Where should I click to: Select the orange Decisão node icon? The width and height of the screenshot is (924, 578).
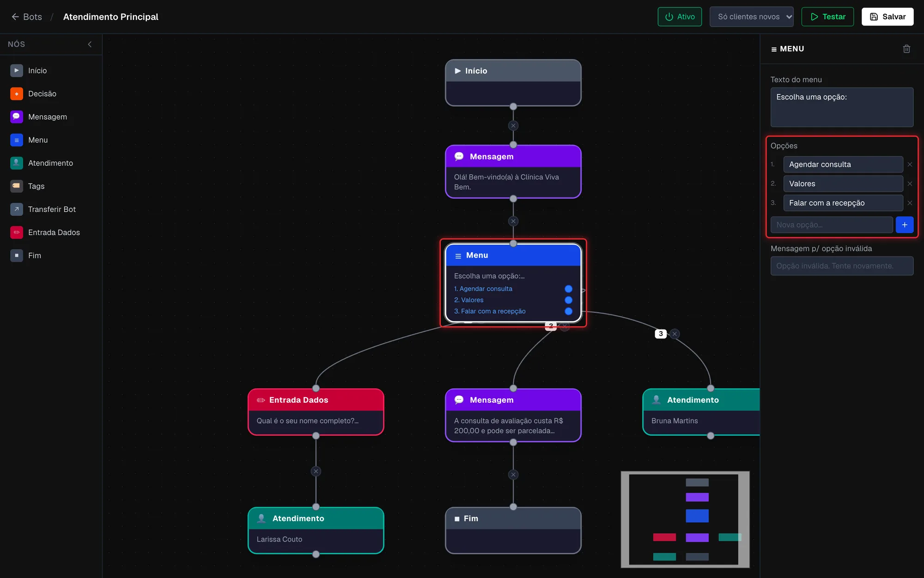pyautogui.click(x=17, y=94)
